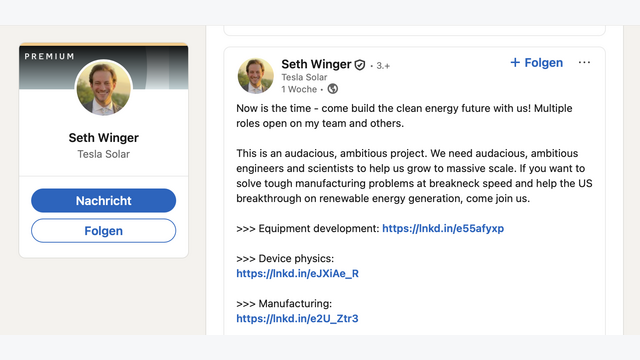Follow Seth Winger via post header Folgen
The width and height of the screenshot is (640, 360).
[x=537, y=62]
